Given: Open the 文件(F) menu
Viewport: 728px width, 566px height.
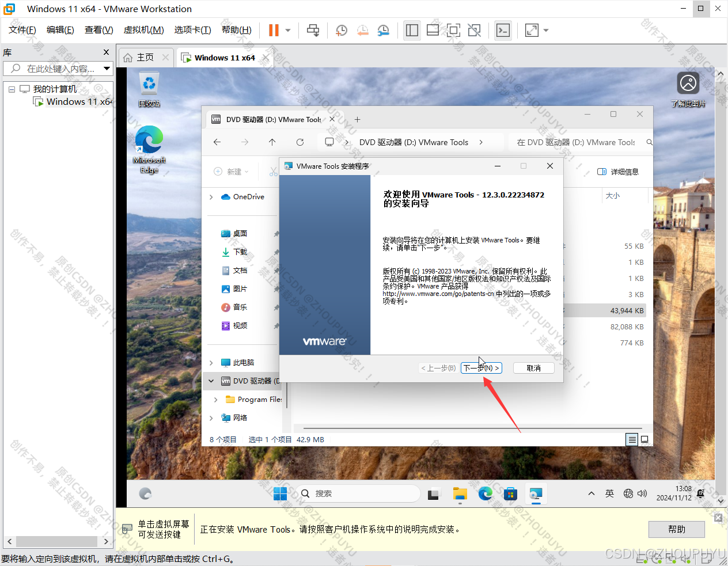Looking at the screenshot, I should point(22,30).
